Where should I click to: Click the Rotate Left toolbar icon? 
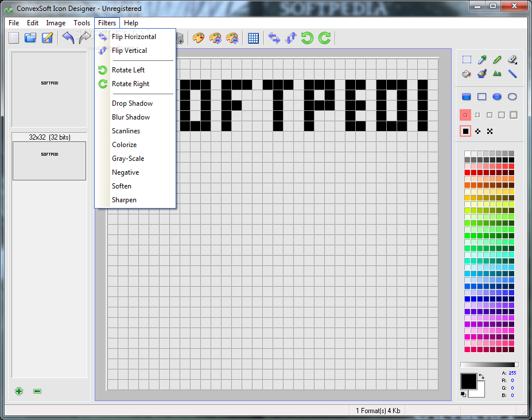pos(308,38)
